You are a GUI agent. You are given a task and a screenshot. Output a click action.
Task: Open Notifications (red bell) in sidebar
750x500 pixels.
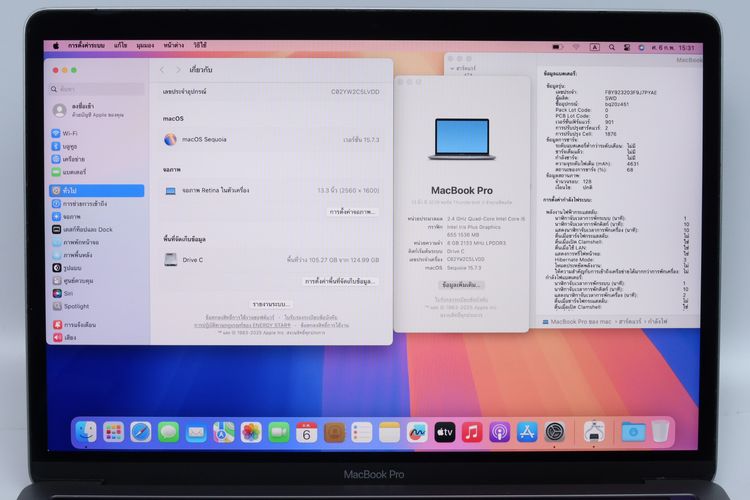[97, 325]
